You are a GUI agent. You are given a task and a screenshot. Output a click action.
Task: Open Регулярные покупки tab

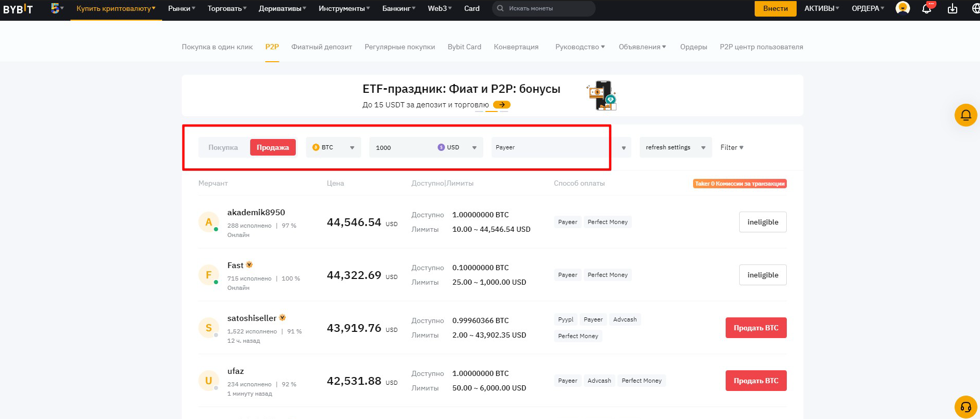[x=400, y=47]
